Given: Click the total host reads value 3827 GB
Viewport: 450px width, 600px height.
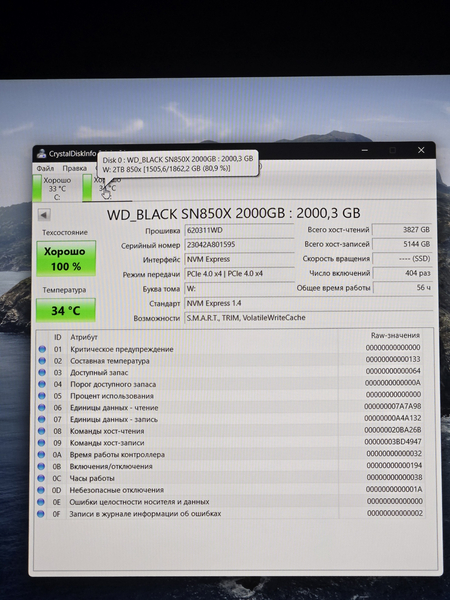Looking at the screenshot, I should pyautogui.click(x=402, y=230).
